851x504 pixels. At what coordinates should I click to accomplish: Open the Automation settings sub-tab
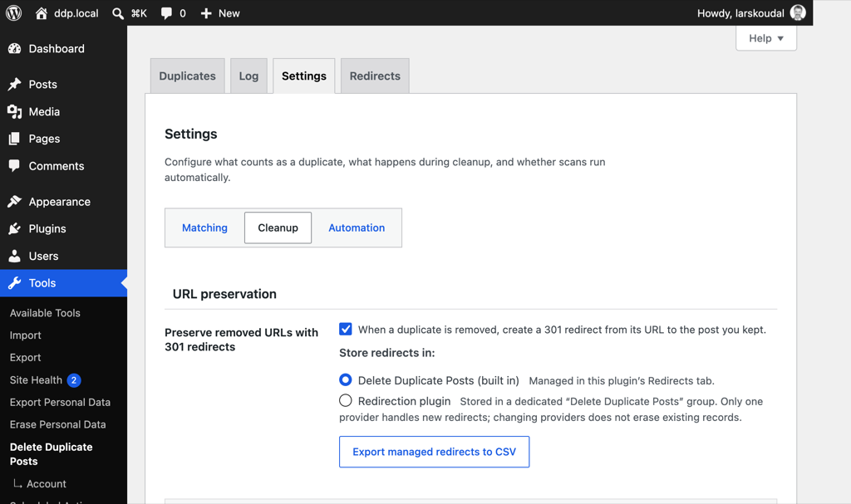[357, 228]
